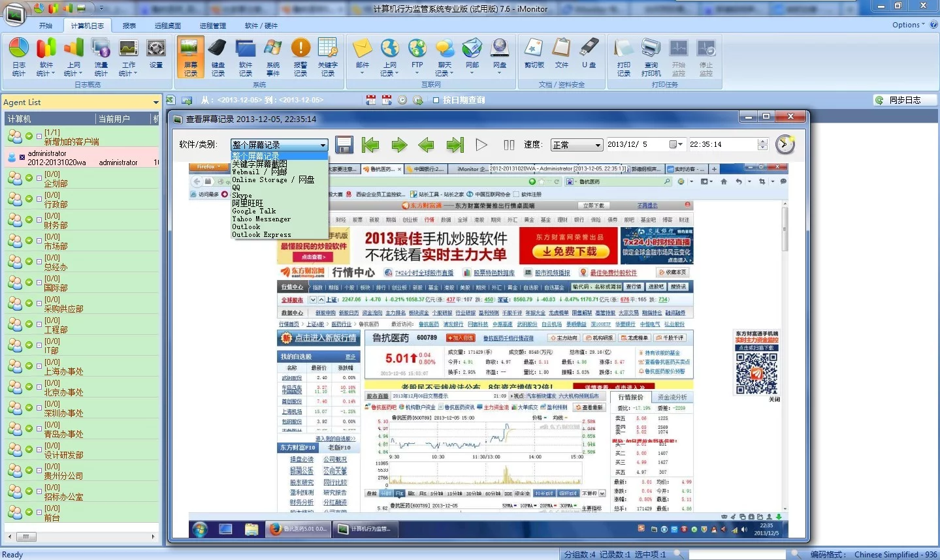Toggle checkbox for 新增加的客户端 group
940x560 pixels.
pyautogui.click(x=39, y=136)
